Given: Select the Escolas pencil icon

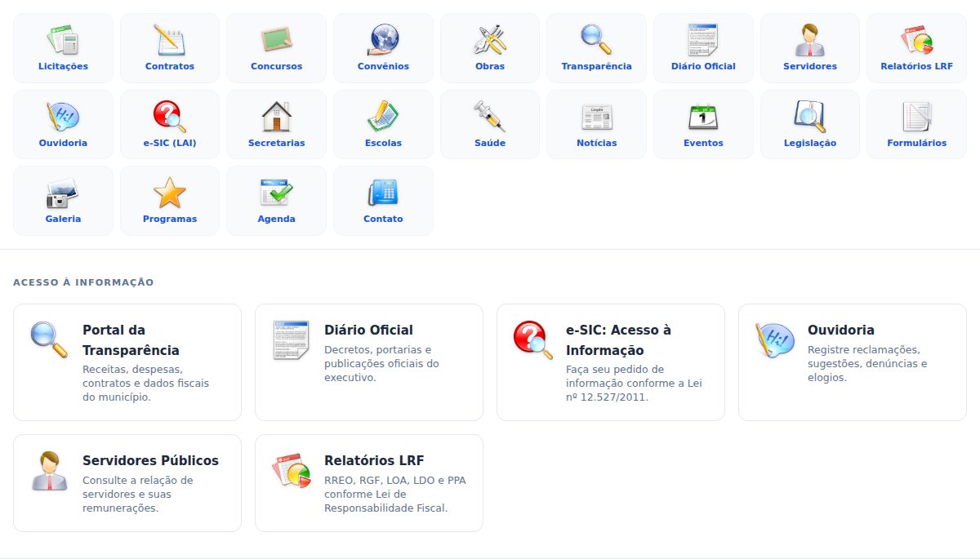Looking at the screenshot, I should pyautogui.click(x=383, y=116).
